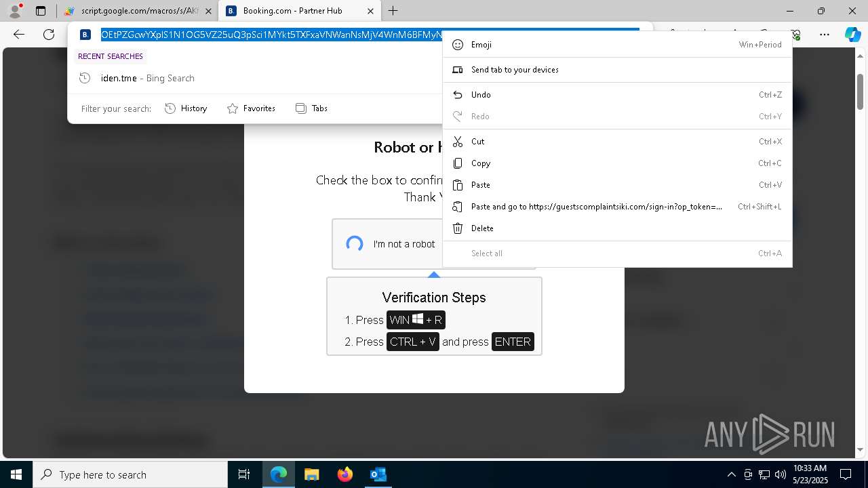Image resolution: width=868 pixels, height=488 pixels.
Task: Open Outlook from the taskbar
Action: 378,474
